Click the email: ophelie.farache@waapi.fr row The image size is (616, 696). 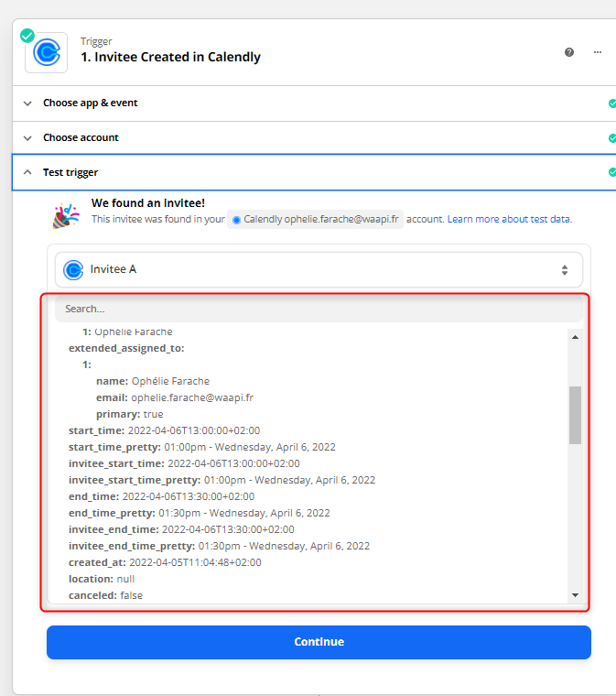[x=175, y=397]
